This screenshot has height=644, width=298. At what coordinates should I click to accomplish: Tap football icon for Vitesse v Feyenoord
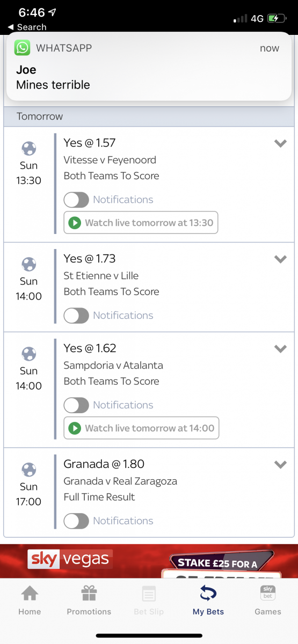(29, 148)
